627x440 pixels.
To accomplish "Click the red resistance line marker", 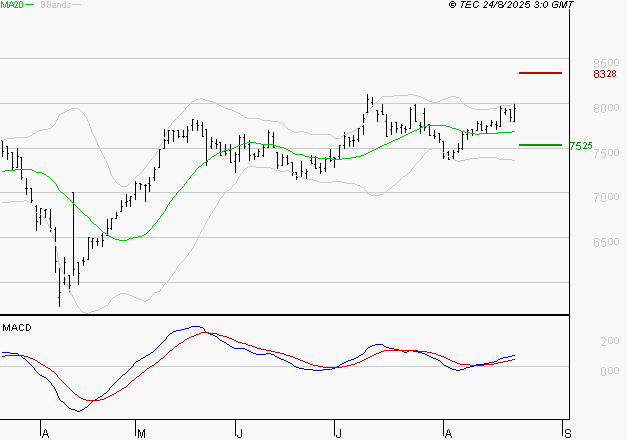I will [x=541, y=73].
